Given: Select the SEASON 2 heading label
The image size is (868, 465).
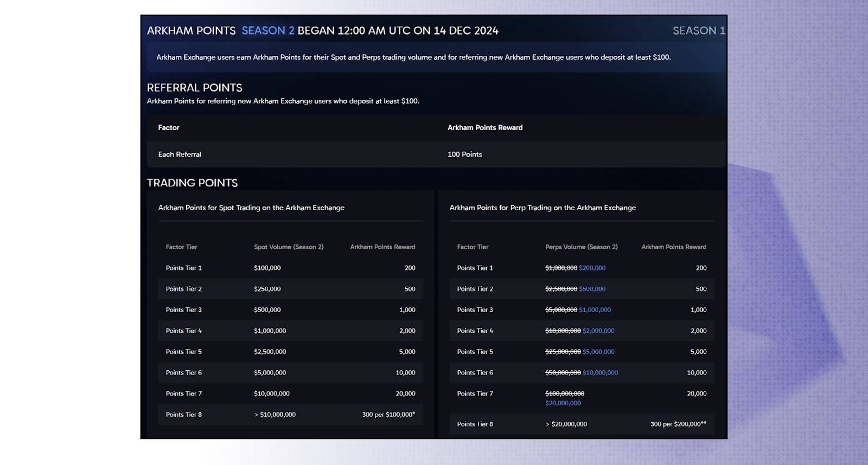Looking at the screenshot, I should pyautogui.click(x=268, y=31).
